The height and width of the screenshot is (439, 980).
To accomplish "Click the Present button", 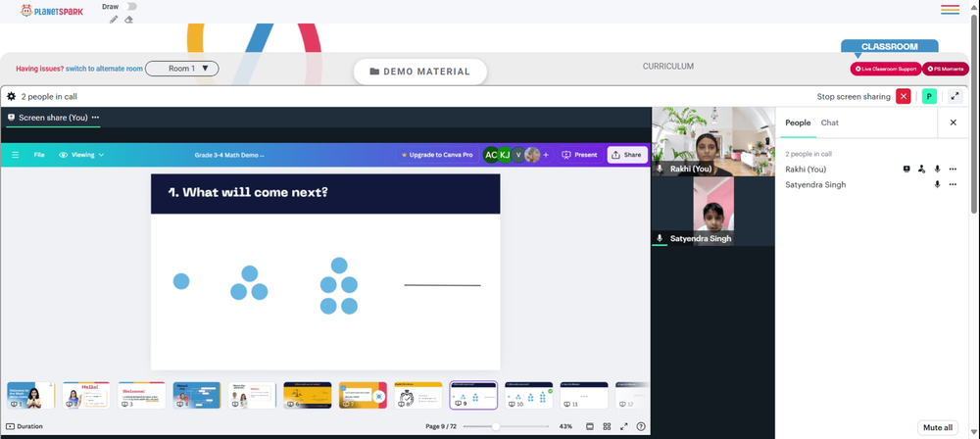I will (580, 155).
